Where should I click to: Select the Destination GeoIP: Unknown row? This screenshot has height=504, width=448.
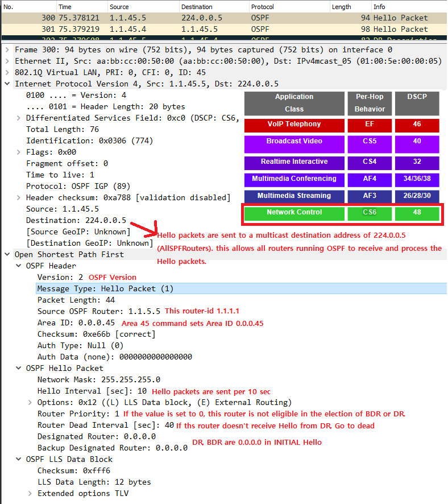click(x=90, y=243)
